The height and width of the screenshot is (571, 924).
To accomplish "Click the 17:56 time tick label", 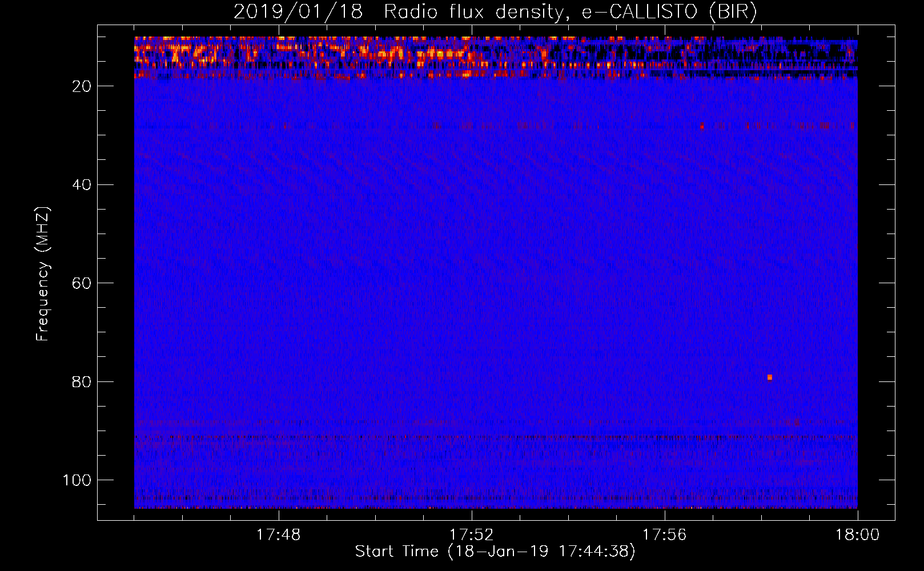I will tap(664, 535).
